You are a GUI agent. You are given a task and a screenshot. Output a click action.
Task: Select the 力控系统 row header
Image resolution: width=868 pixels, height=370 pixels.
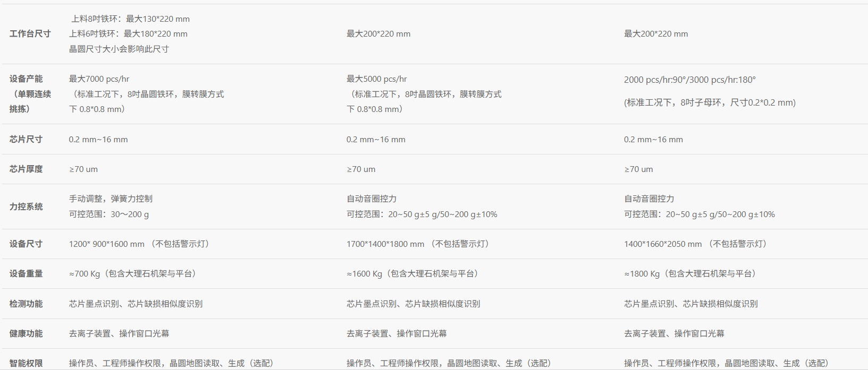click(26, 206)
